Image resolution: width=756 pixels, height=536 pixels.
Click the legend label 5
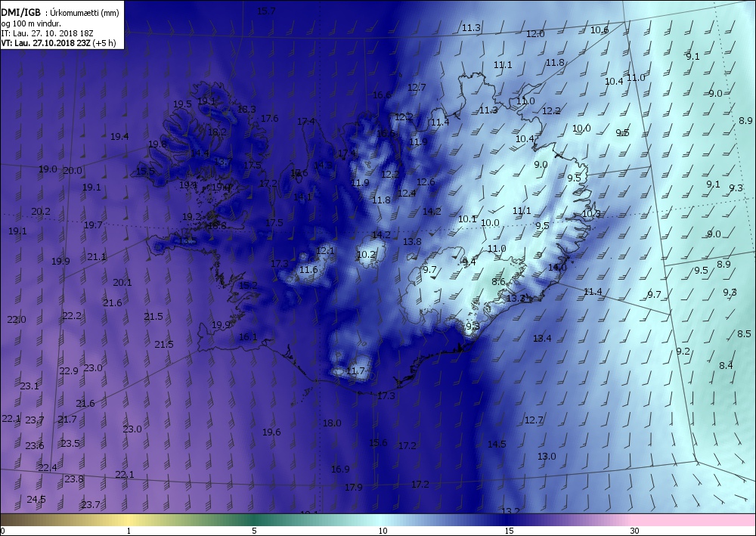[x=254, y=531]
